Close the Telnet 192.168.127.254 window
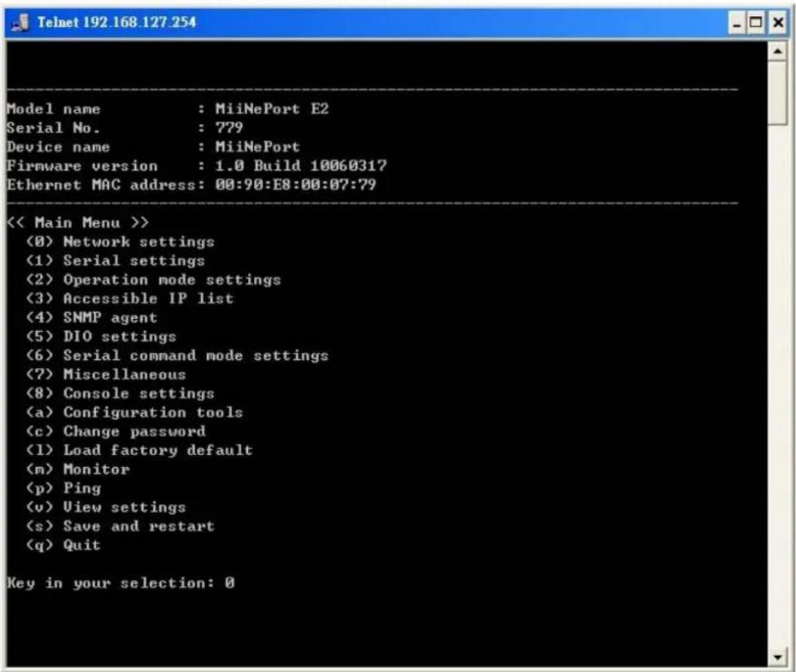 click(x=778, y=23)
